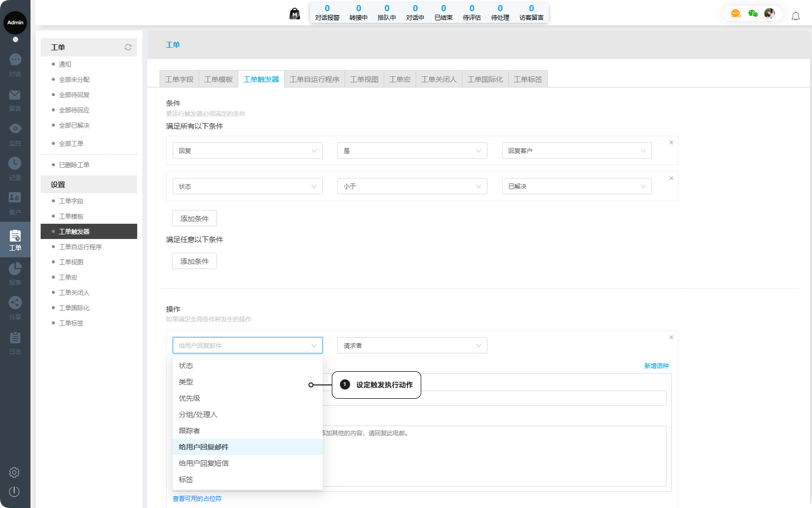The image size is (812, 508).
Task: Click the refresh icon beside 工单 header
Action: [128, 47]
